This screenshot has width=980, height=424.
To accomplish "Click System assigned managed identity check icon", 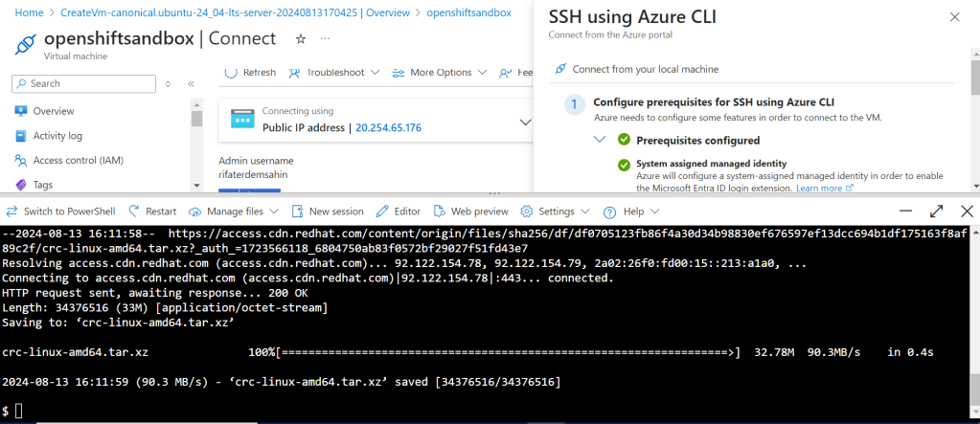I will pyautogui.click(x=624, y=165).
